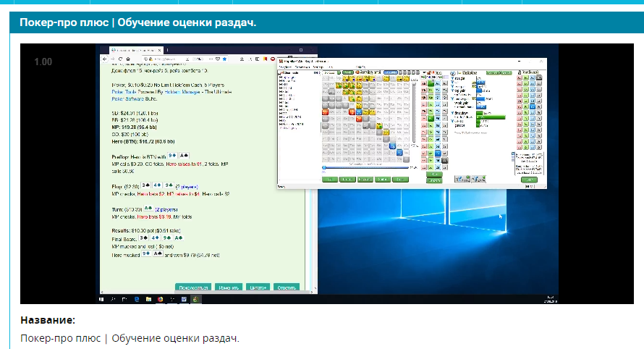Deselect Ace of spades in Dead cards panel
The width and height of the screenshot is (644, 349).
539,77
